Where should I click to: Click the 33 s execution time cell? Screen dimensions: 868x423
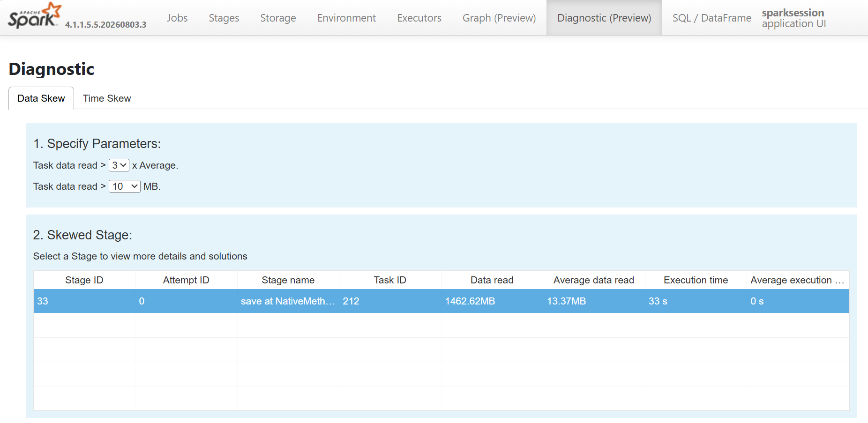696,301
